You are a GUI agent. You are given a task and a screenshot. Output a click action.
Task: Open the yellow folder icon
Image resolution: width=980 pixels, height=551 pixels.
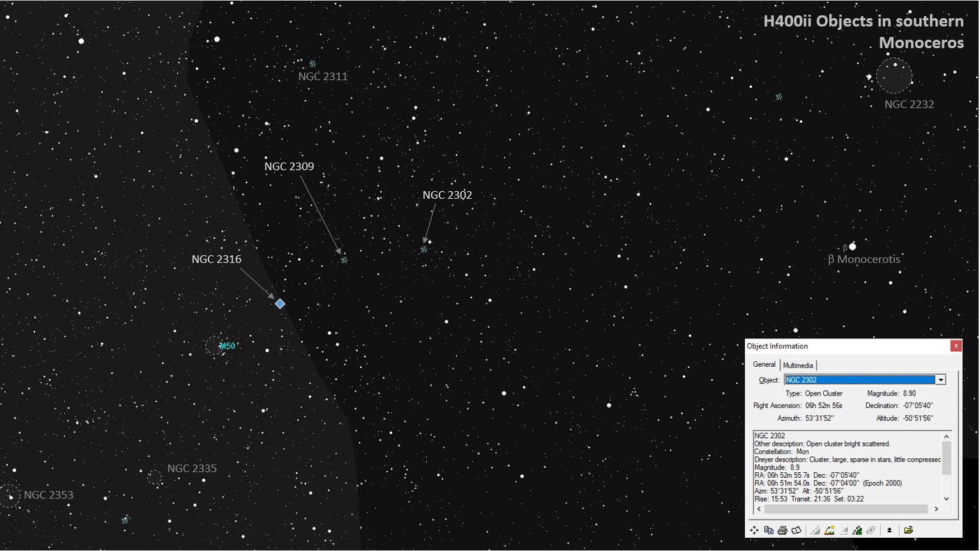pyautogui.click(x=908, y=530)
